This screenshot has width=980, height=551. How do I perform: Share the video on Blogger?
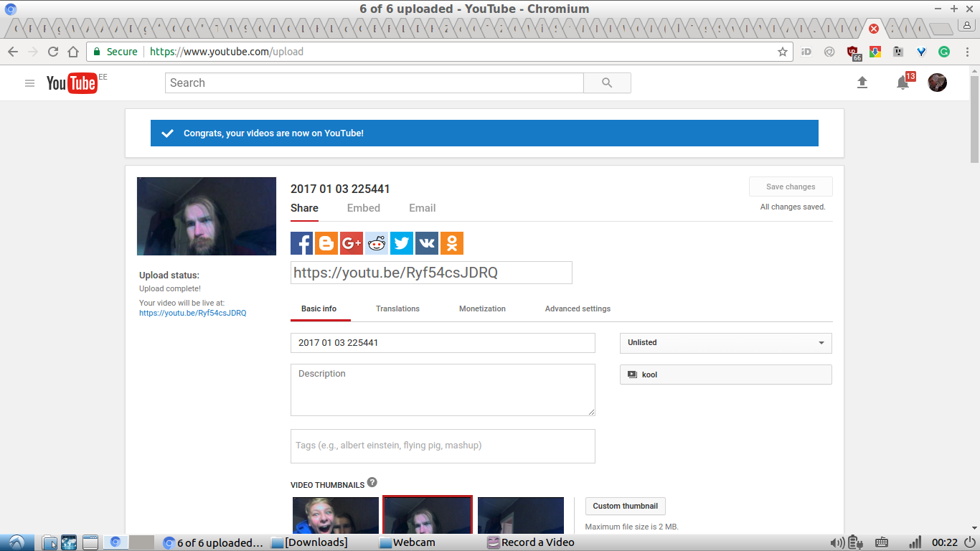pyautogui.click(x=326, y=243)
